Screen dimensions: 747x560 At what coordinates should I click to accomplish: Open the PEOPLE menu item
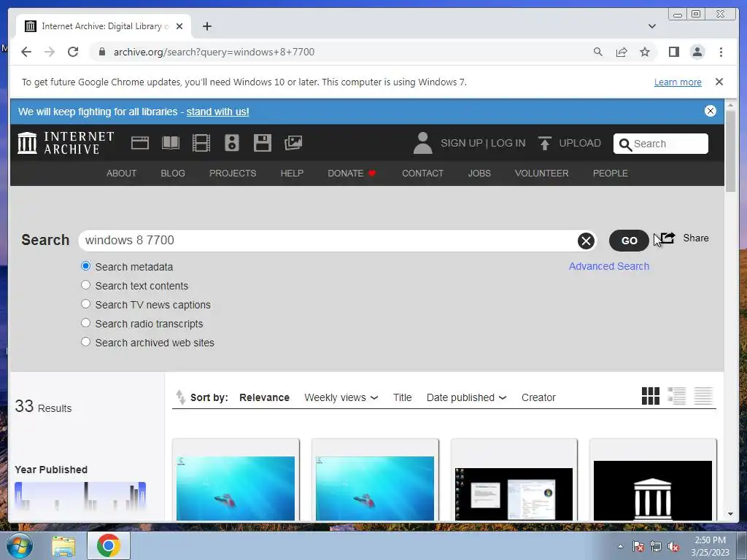click(611, 174)
